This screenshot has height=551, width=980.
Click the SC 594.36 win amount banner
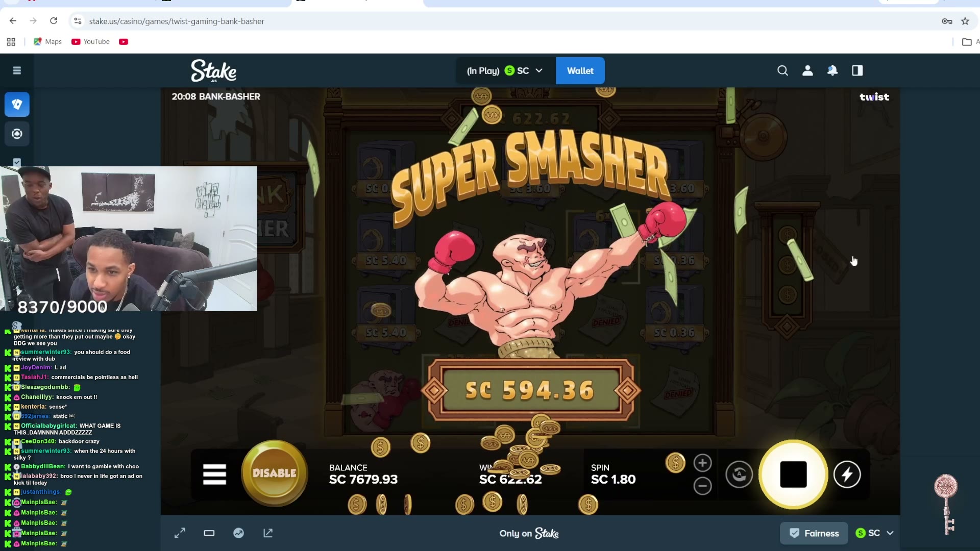(530, 391)
